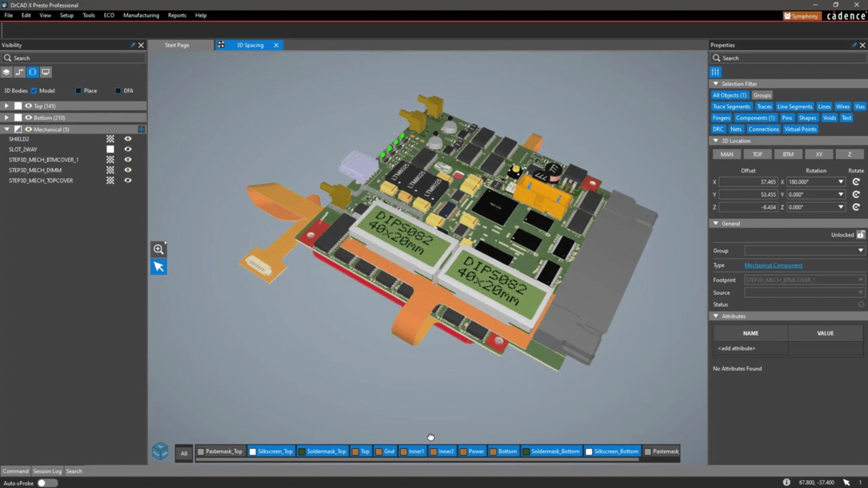Enable the Place checkbox
Viewport: 868px width, 488px height.
(78, 90)
